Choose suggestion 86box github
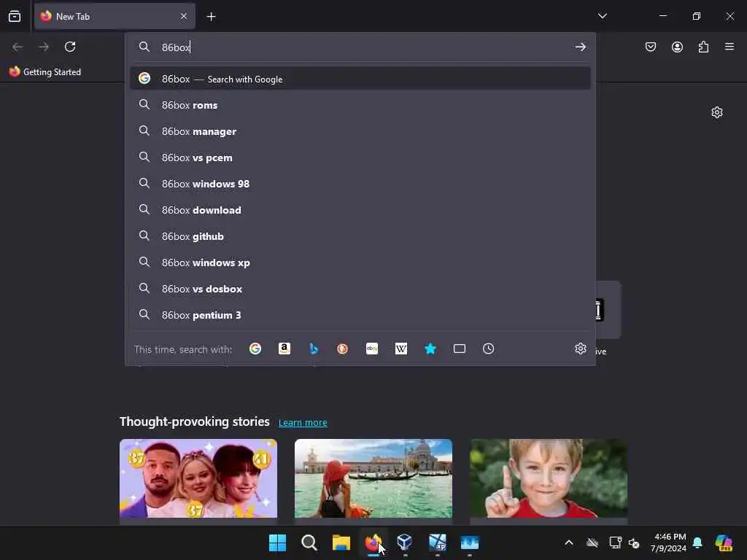Viewport: 747px width, 560px height. click(x=360, y=236)
